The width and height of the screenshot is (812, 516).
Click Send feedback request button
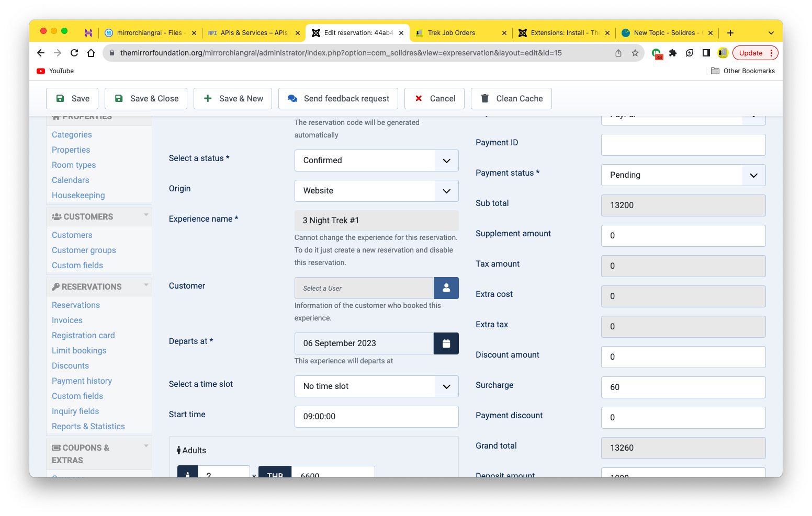click(338, 99)
